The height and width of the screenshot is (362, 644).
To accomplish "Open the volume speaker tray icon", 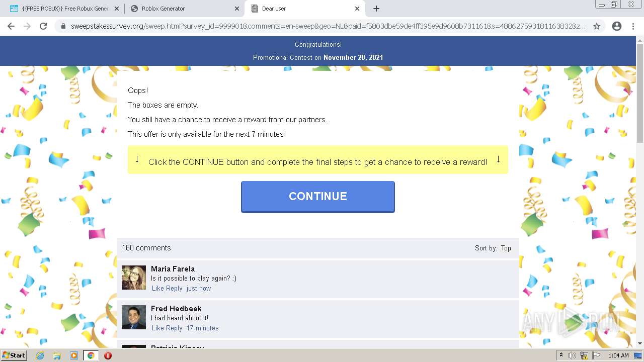I will point(572,355).
